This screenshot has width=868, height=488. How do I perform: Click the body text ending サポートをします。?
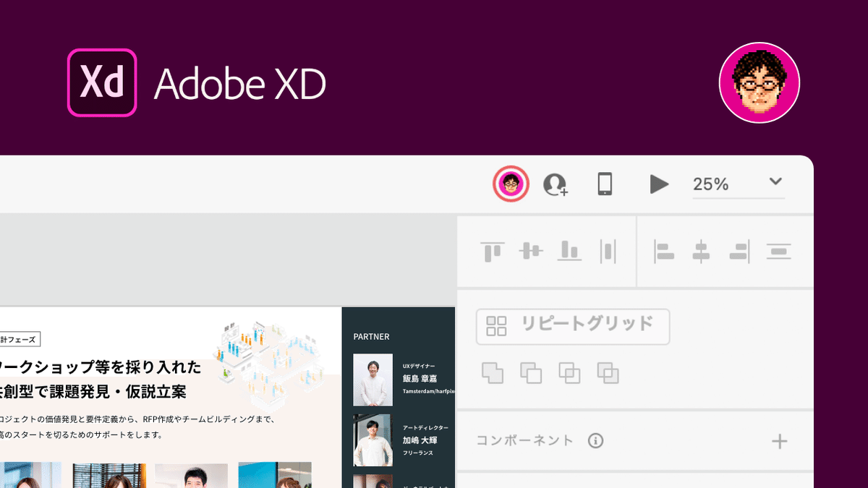(81, 435)
